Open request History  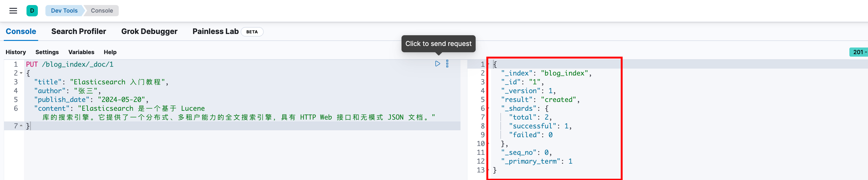[x=16, y=52]
